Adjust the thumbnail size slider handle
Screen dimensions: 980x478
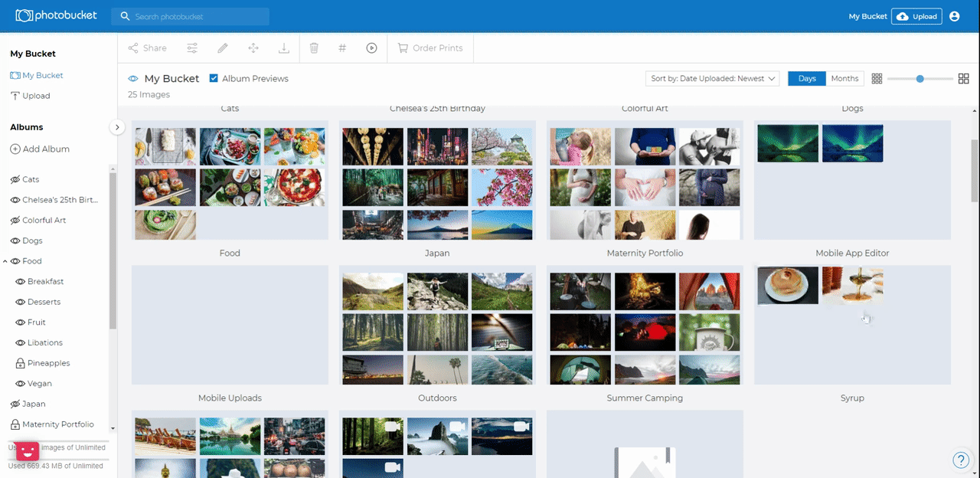(x=920, y=79)
